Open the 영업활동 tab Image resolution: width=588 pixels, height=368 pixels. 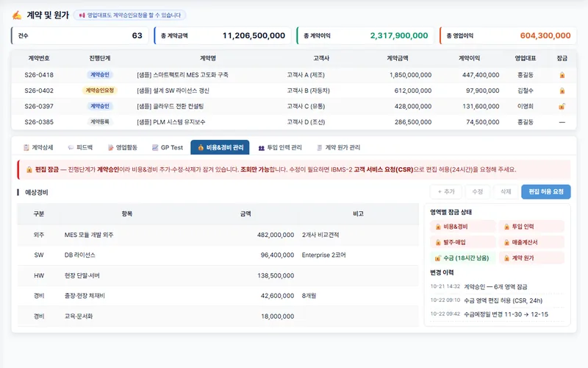123,148
